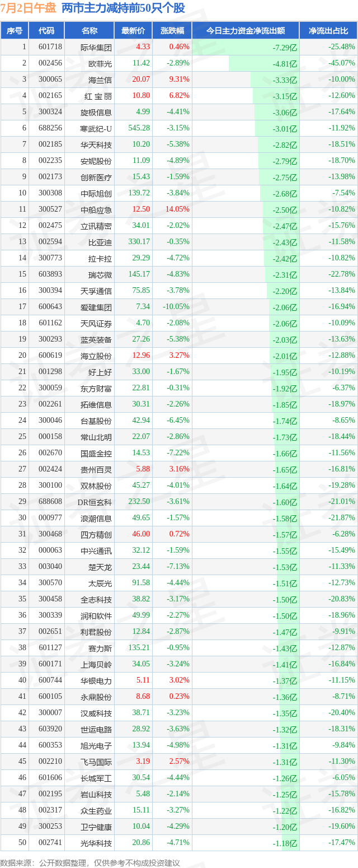
Task: Click stock name 中兴通讯
Action: (x=96, y=551)
